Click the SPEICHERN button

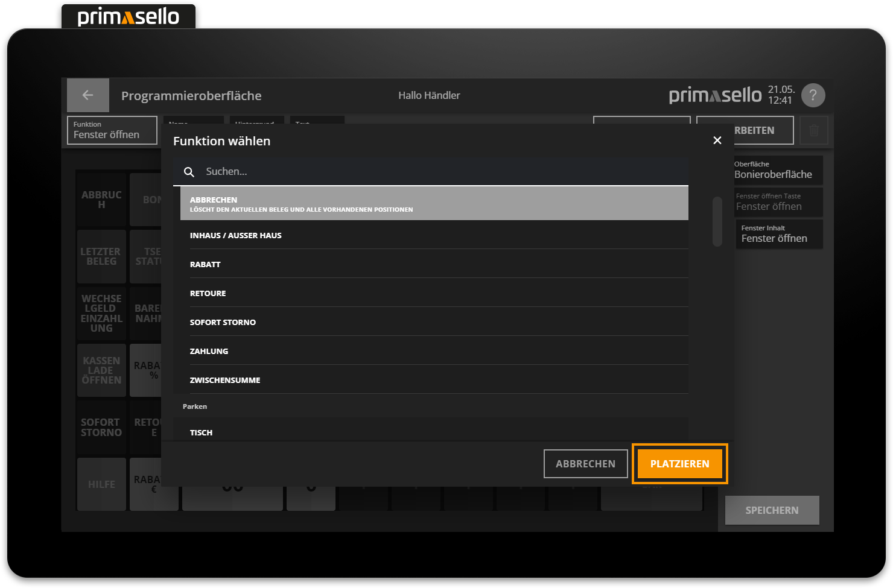click(x=772, y=510)
